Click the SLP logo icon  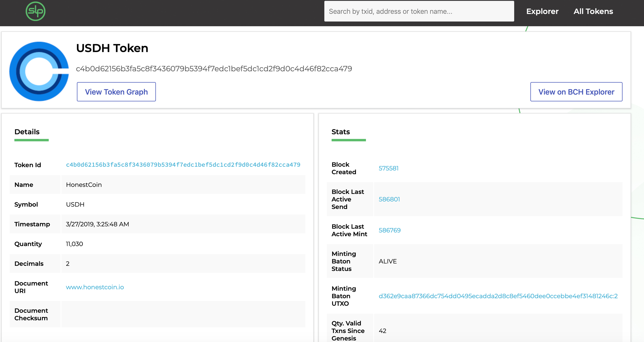pyautogui.click(x=35, y=11)
